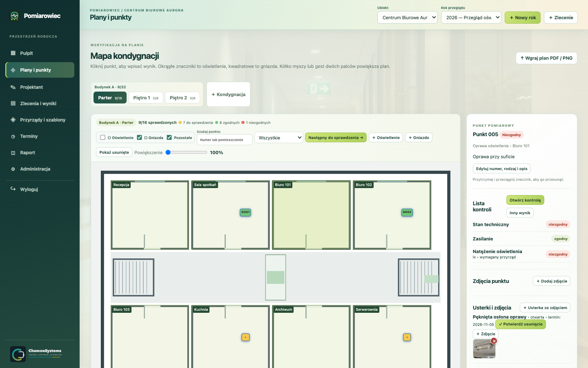The image size is (588, 368).
Task: Open the defect photo thumbnail
Action: coord(484,349)
